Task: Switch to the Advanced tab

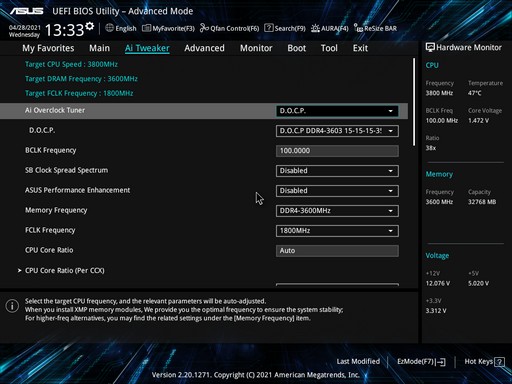Action: point(204,48)
